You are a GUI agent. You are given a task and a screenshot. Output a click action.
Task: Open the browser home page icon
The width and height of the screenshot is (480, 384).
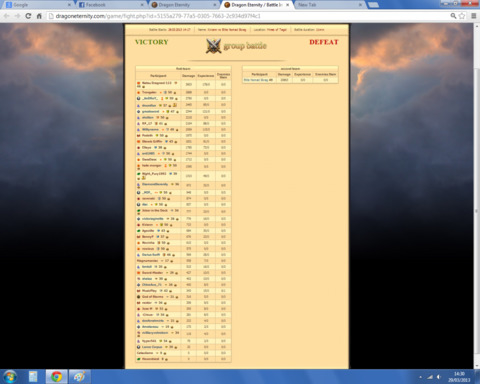(39, 16)
